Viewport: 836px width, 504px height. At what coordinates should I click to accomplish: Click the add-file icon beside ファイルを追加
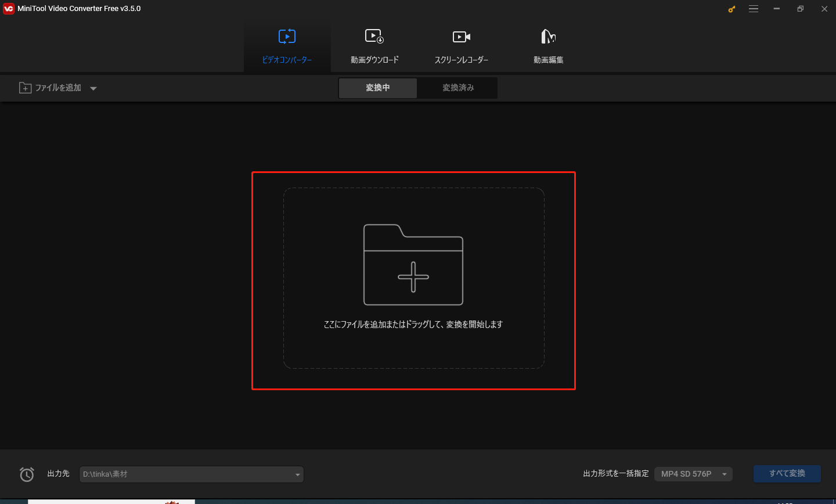click(x=25, y=88)
